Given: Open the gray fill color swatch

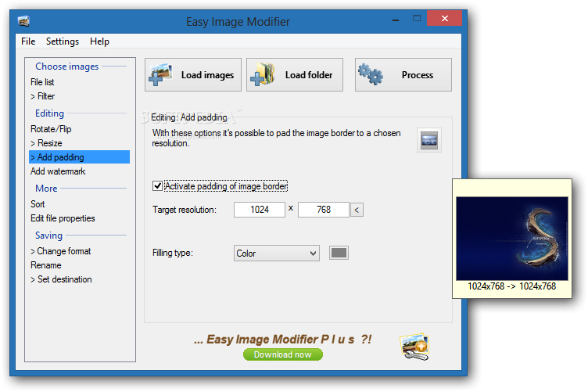Looking at the screenshot, I should [339, 253].
